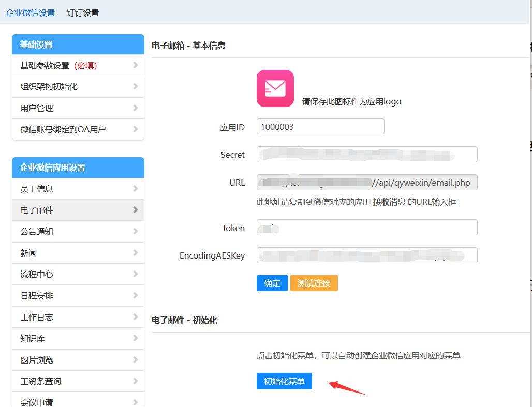Focus the Token text field
532x407 pixels.
(x=366, y=228)
